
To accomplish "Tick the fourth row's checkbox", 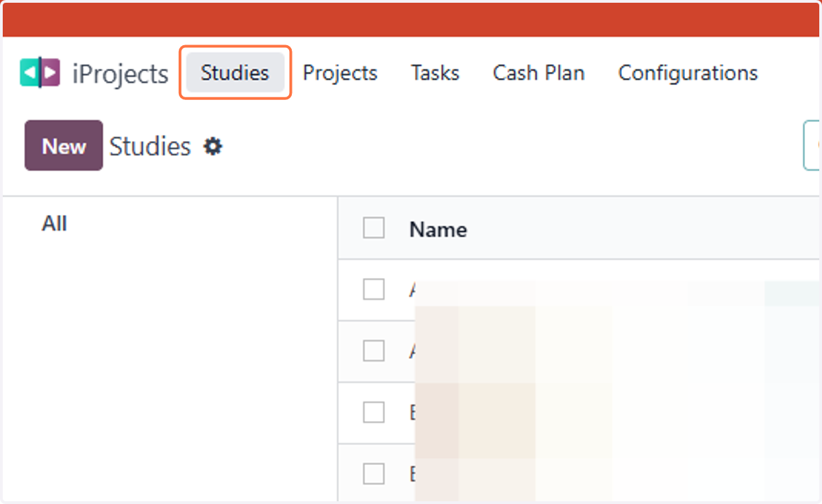I will [x=373, y=473].
